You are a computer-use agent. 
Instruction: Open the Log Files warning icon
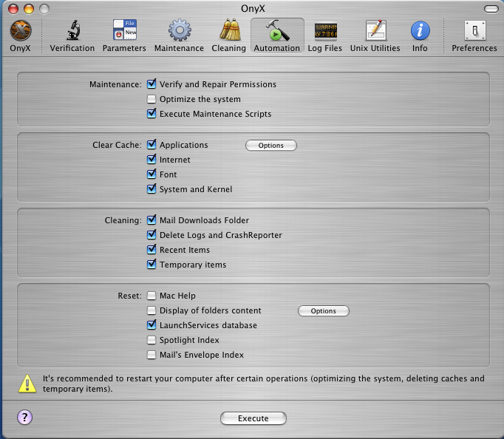coord(326,31)
